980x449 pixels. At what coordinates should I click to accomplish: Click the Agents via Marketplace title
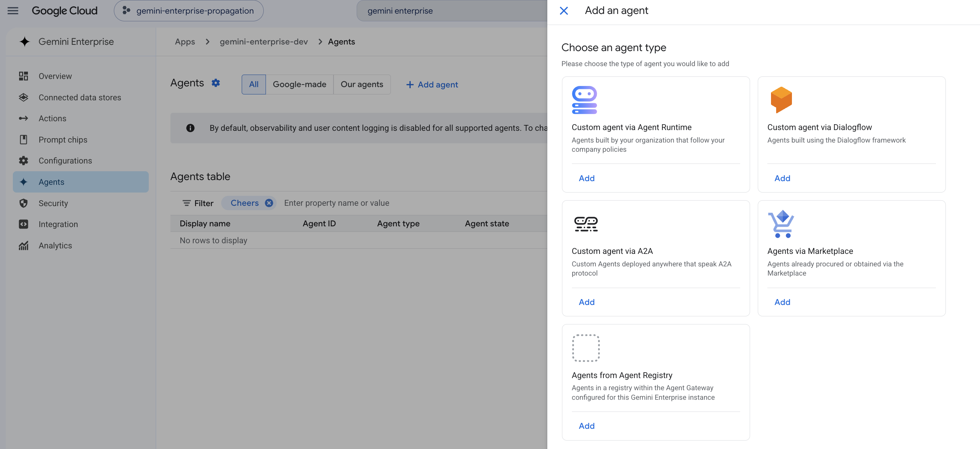tap(810, 251)
